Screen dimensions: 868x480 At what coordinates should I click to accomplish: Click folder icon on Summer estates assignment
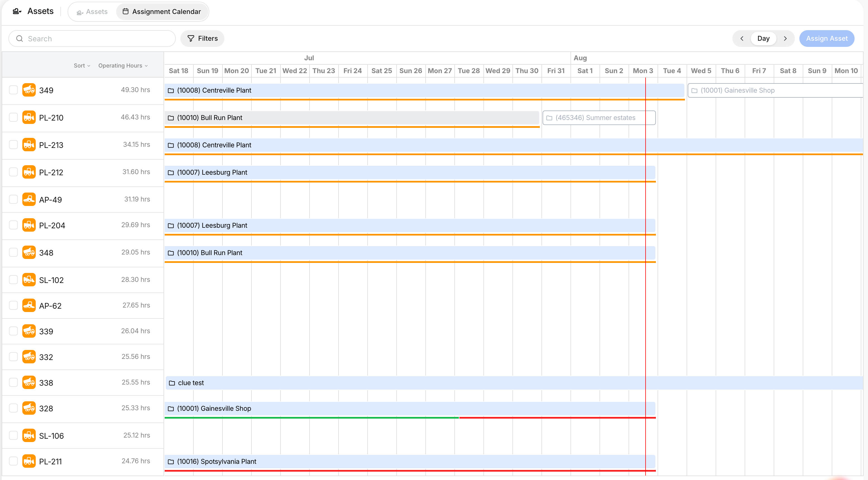pyautogui.click(x=549, y=118)
